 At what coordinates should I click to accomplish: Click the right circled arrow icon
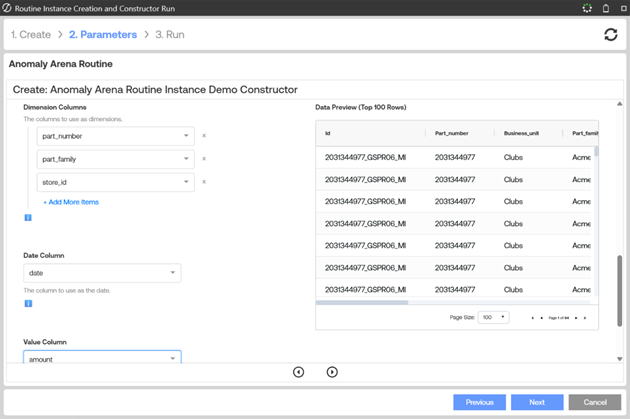332,372
